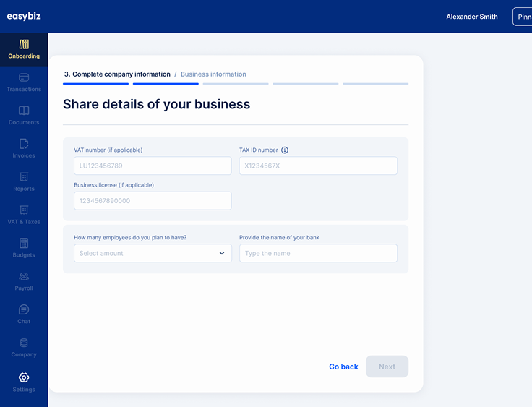Open the Payroll sidebar icon
532x407 pixels.
24,277
